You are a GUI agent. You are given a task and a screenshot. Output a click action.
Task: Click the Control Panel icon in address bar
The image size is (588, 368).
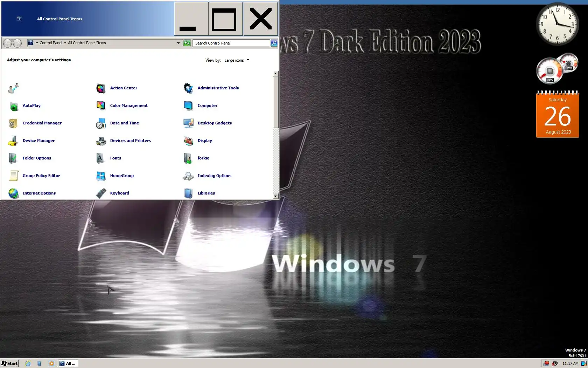point(30,43)
